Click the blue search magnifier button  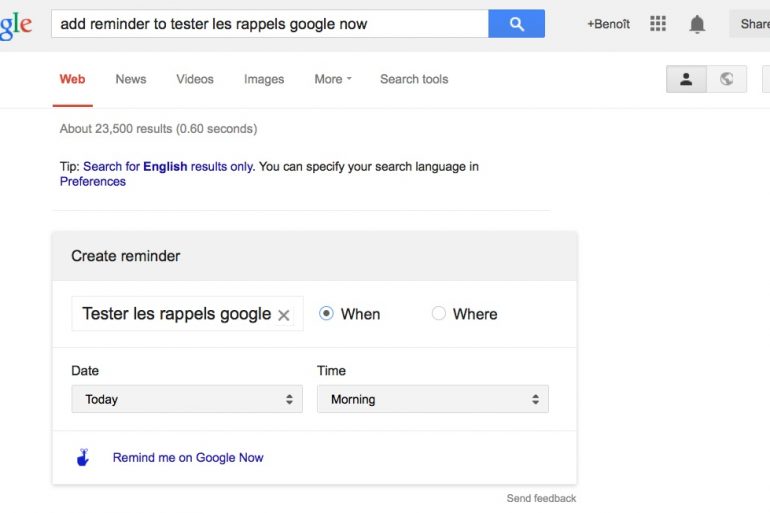[516, 24]
